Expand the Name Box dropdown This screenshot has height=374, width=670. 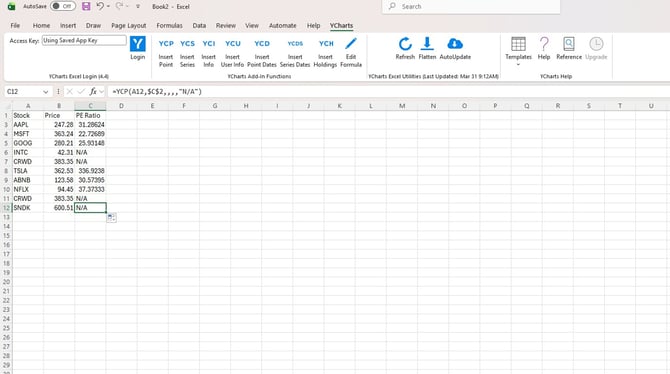[45, 92]
